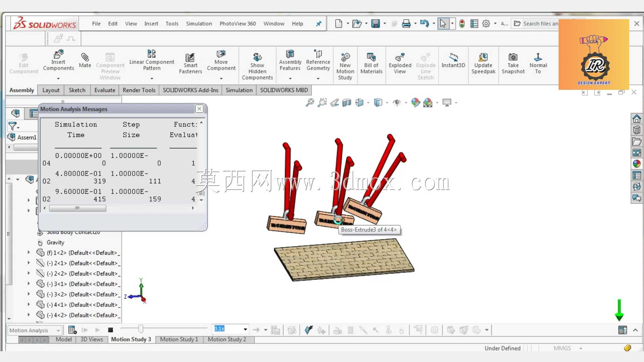Open Move Component dropdown arrow
The height and width of the screenshot is (362, 644).
click(x=221, y=79)
